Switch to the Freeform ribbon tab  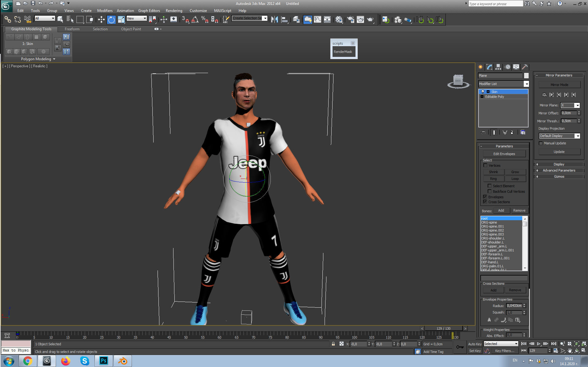(x=72, y=29)
